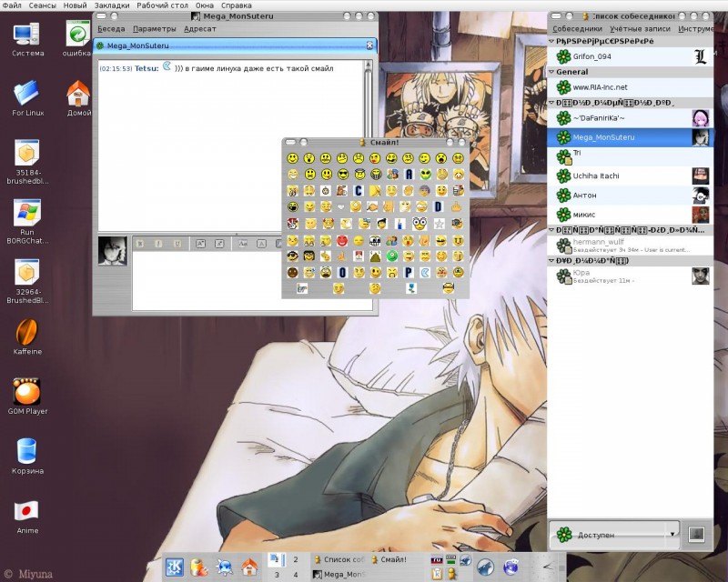Screen dimensions: 728x582
Task: Pick the green alien smiley
Action: tap(425, 174)
